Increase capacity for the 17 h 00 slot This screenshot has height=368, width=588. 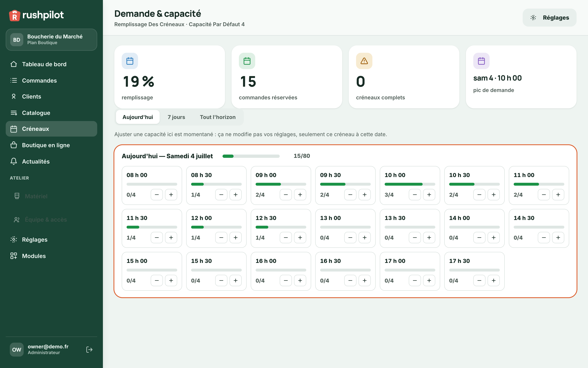[x=429, y=281]
